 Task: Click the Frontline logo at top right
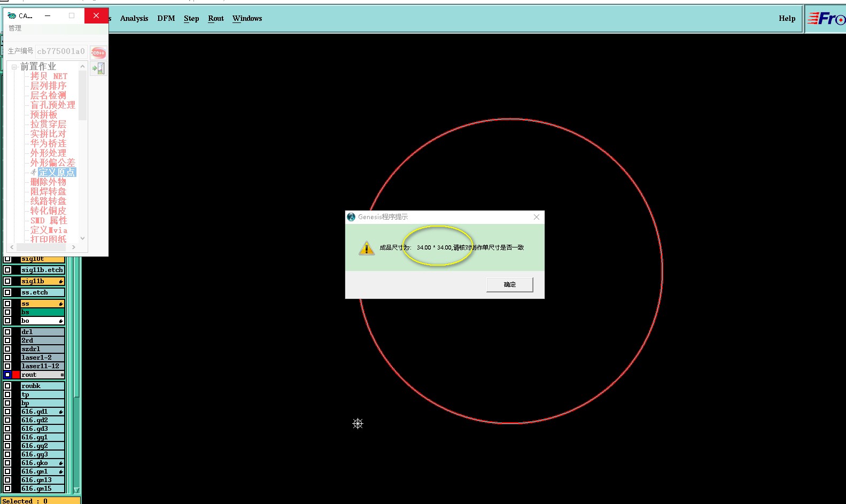pyautogui.click(x=826, y=19)
